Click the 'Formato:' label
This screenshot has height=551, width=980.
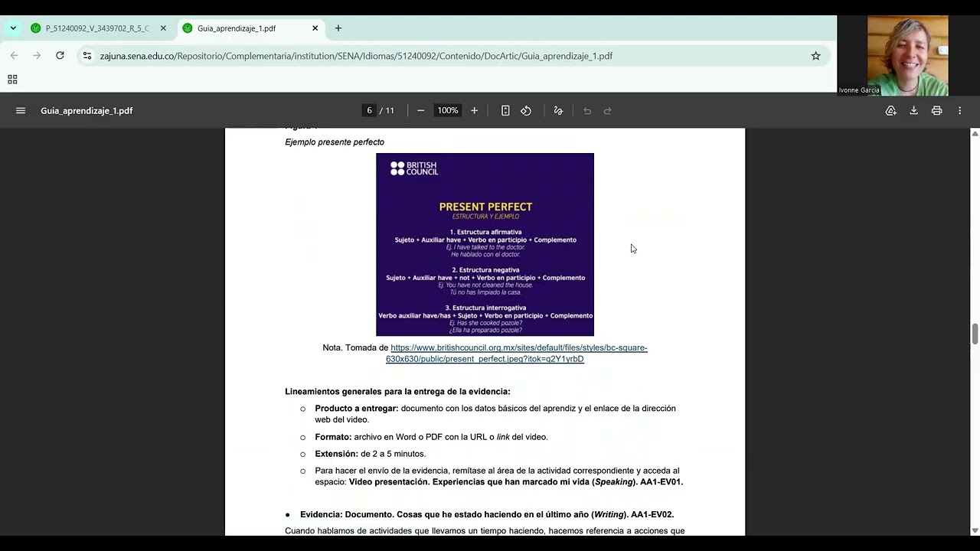point(333,437)
